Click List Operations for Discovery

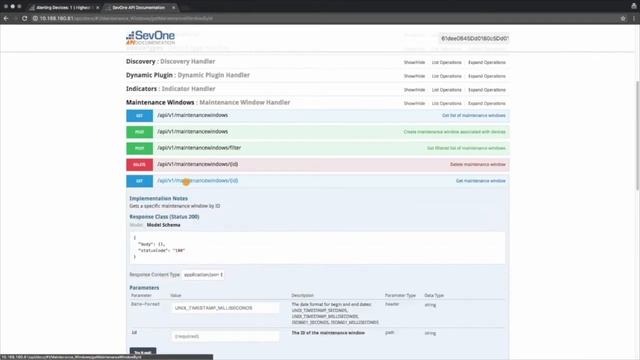point(447,62)
